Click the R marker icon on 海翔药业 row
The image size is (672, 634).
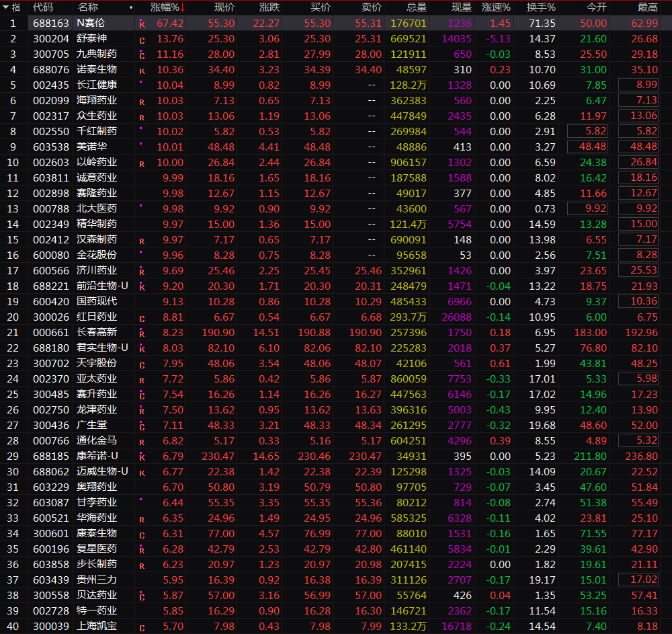coord(142,102)
